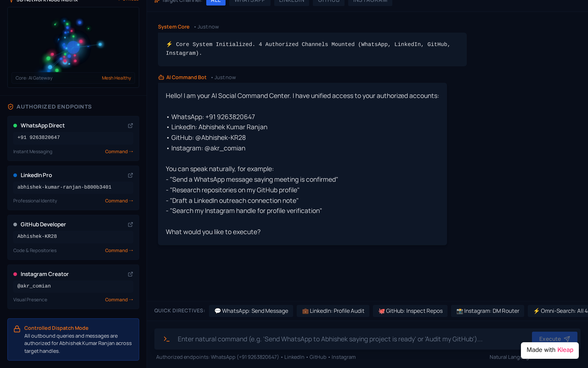Choose Omni-Search quick directive
The height and width of the screenshot is (368, 588).
coord(558,311)
